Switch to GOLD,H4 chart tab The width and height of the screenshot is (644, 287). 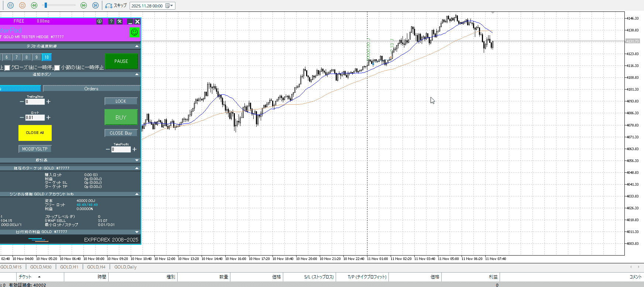96,267
